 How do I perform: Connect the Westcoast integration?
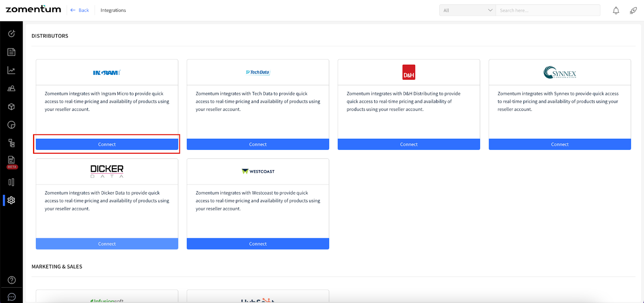pos(258,244)
